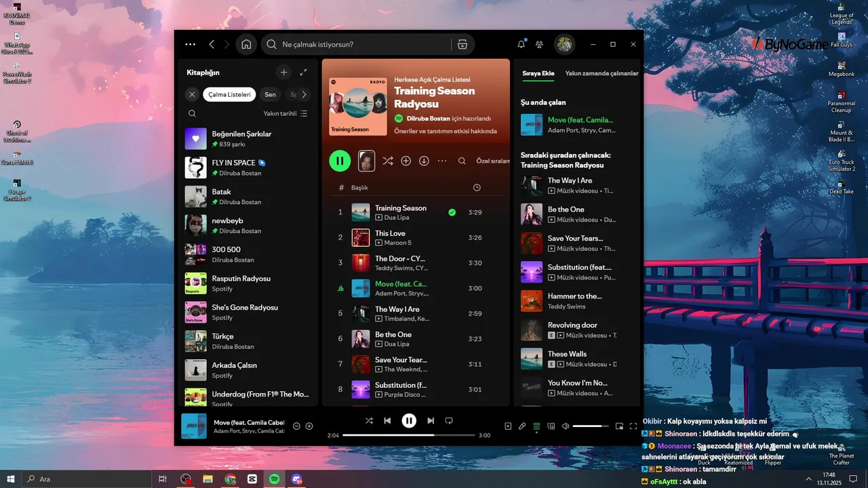Switch to Sıraya Ekle tab
This screenshot has height=488, width=868.
[x=538, y=73]
